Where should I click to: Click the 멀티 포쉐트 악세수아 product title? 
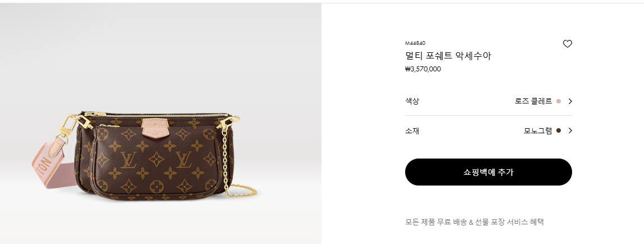pos(448,56)
